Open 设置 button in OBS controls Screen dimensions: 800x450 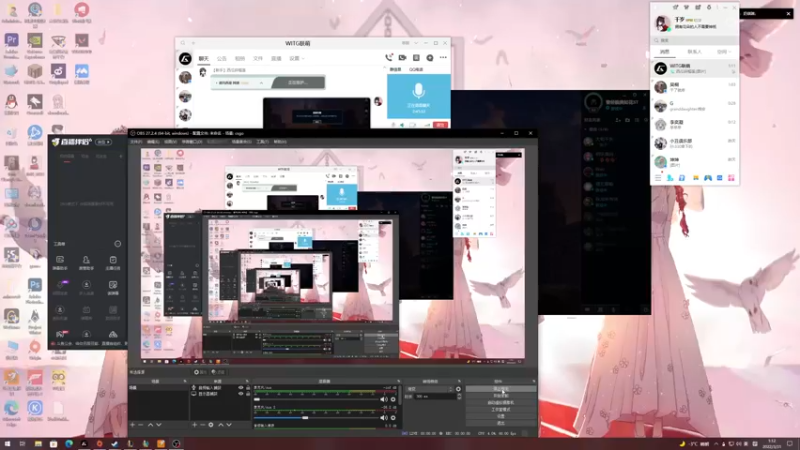(x=501, y=416)
